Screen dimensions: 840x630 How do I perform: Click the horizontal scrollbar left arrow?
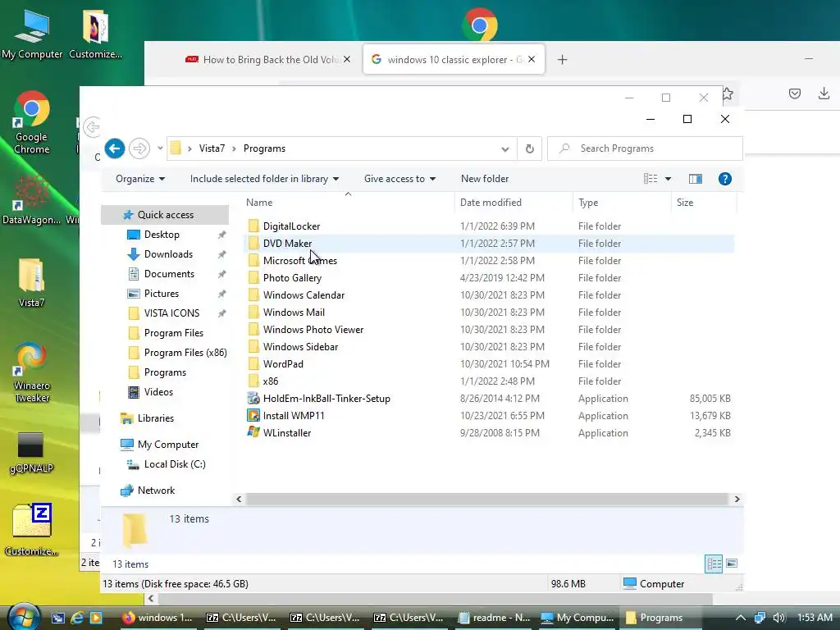(239, 500)
